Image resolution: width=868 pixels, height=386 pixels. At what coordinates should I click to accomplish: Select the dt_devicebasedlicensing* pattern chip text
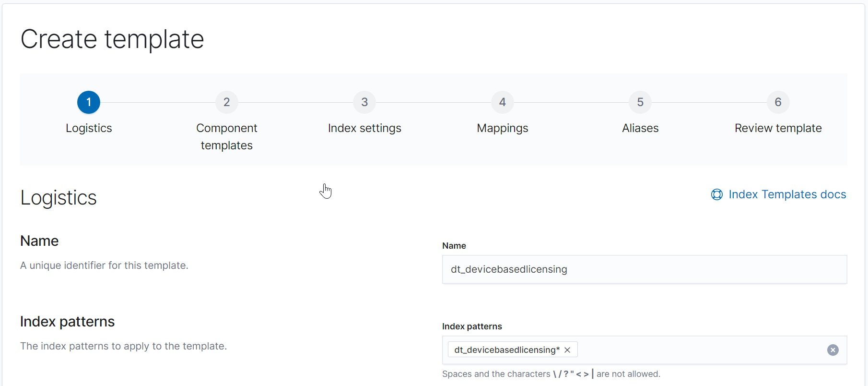pos(507,350)
